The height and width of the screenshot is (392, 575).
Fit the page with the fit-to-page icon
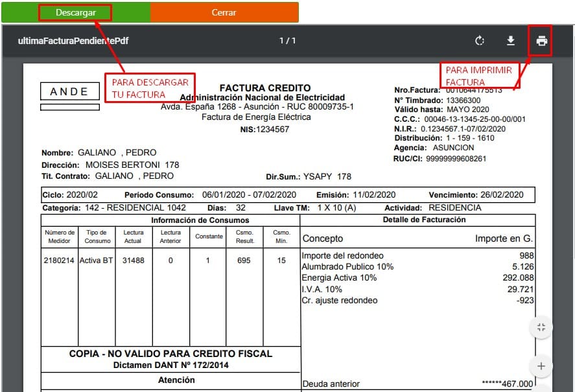(x=541, y=327)
